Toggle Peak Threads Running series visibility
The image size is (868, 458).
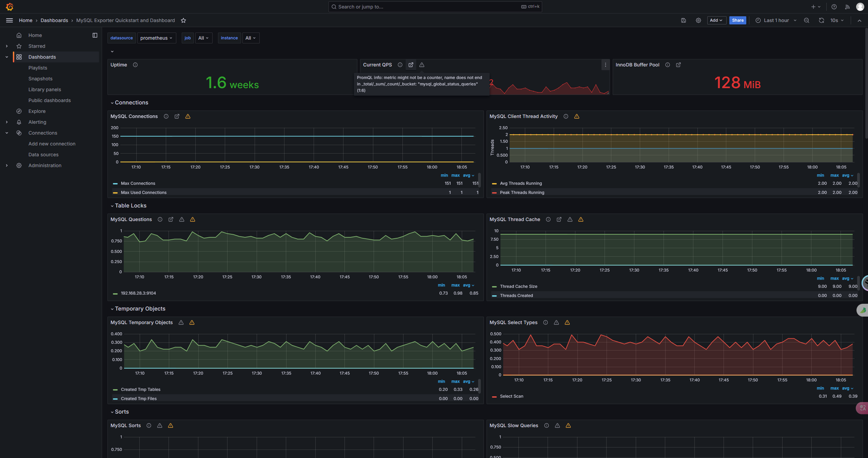tap(522, 193)
